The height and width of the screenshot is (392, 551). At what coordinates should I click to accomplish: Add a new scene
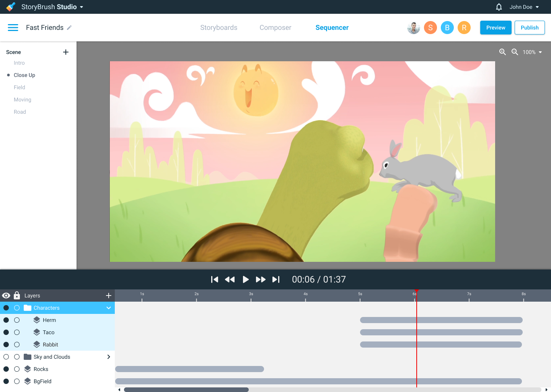tap(66, 52)
